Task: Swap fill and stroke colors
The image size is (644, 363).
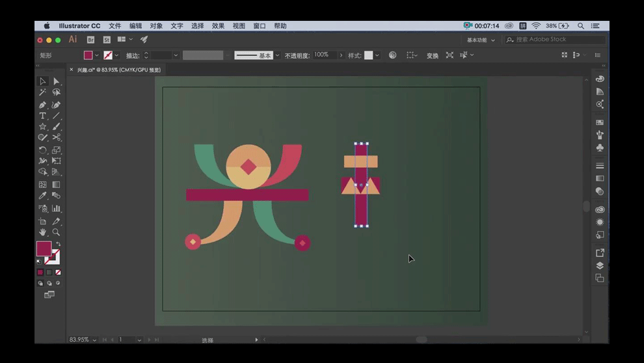Action: pos(58,244)
